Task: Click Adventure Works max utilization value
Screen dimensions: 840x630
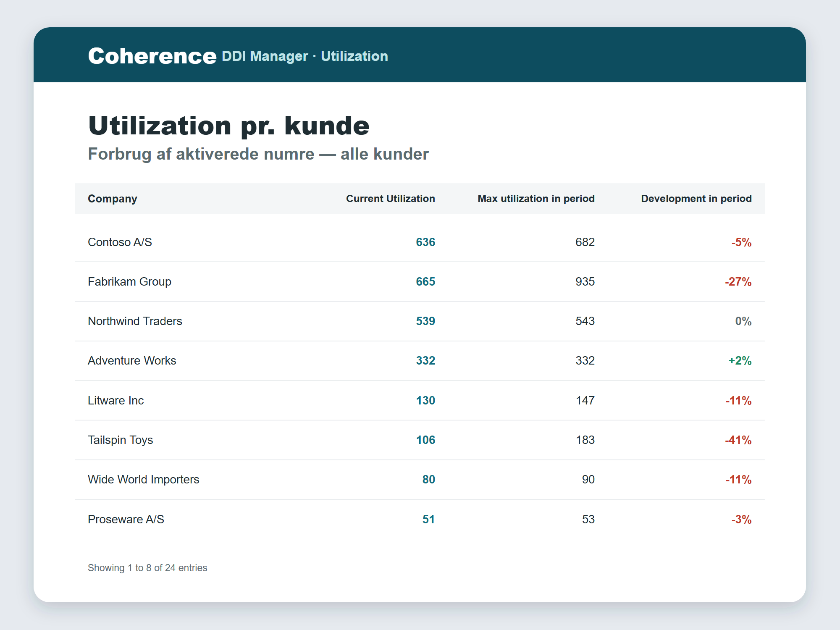Action: click(x=585, y=361)
